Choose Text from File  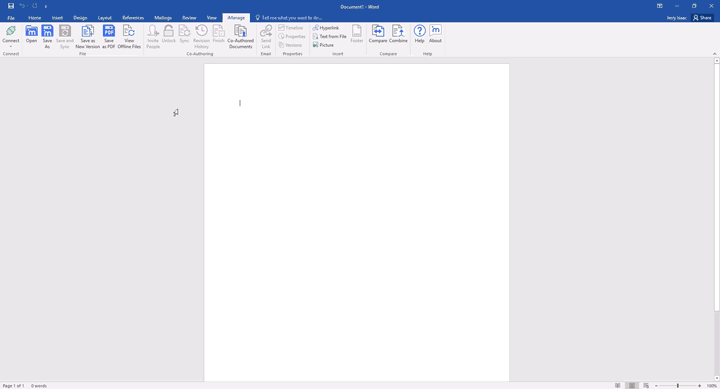coord(329,36)
